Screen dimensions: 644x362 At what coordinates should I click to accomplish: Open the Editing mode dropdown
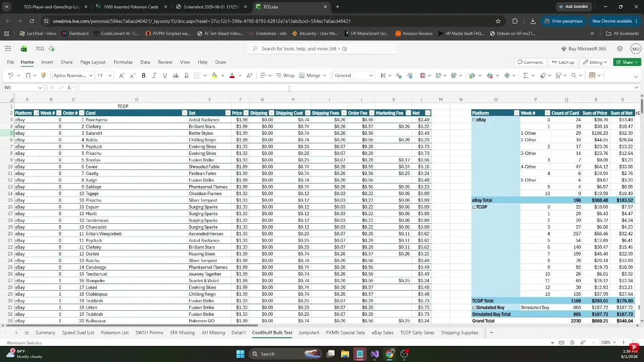click(x=596, y=62)
